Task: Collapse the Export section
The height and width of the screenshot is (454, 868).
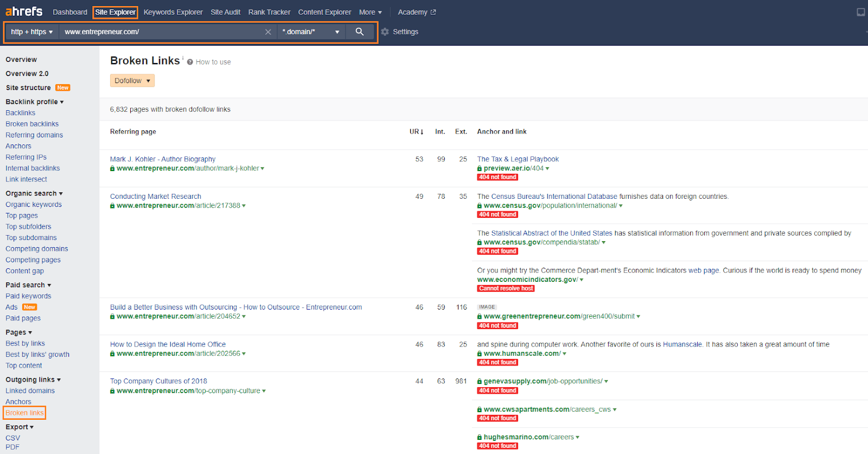Action: click(20, 427)
